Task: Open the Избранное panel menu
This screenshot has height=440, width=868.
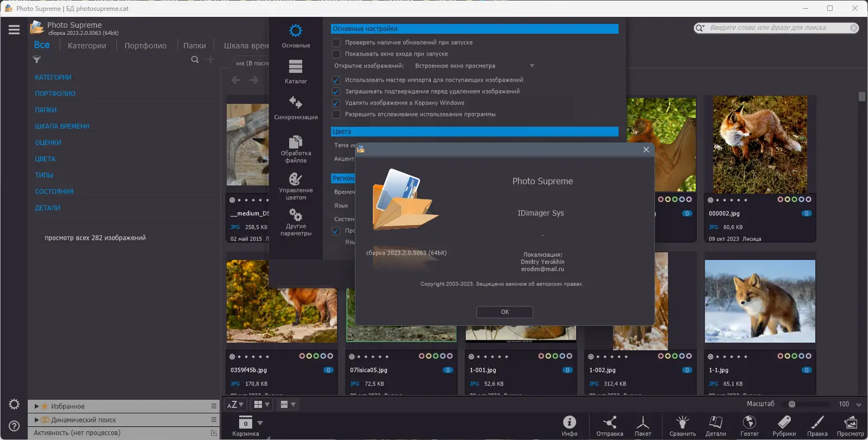Action: pyautogui.click(x=214, y=406)
